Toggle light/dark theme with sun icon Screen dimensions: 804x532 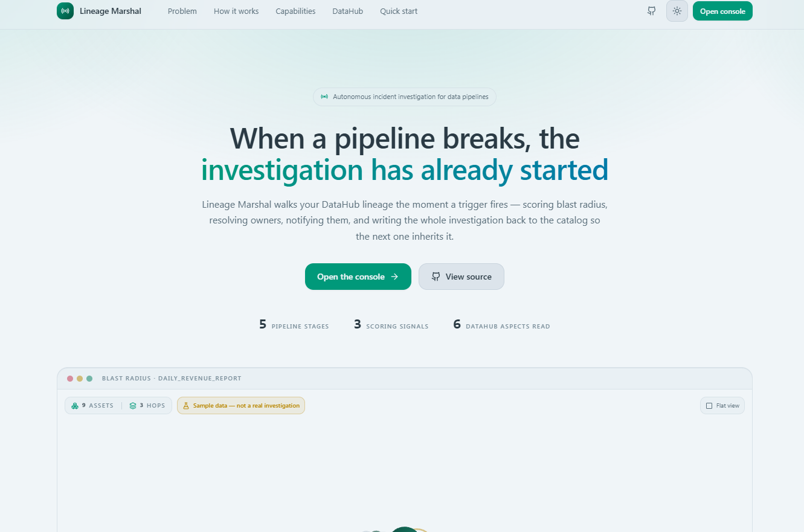click(x=677, y=11)
